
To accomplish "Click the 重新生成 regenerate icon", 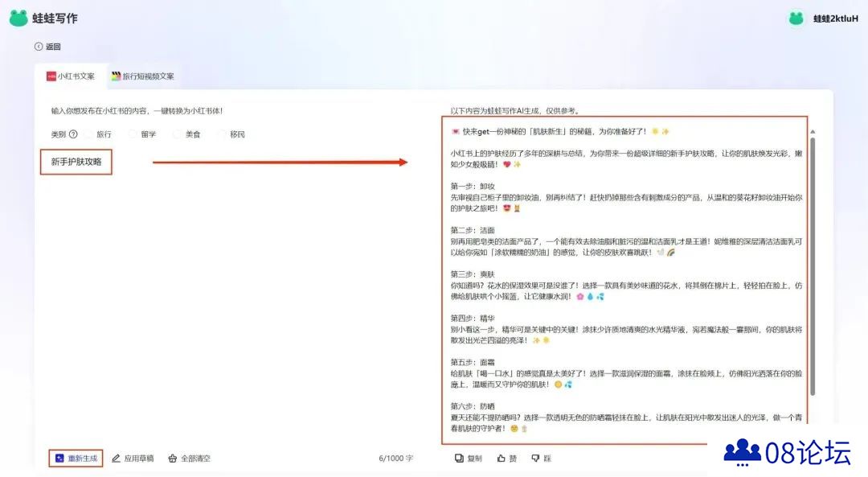I will (59, 458).
